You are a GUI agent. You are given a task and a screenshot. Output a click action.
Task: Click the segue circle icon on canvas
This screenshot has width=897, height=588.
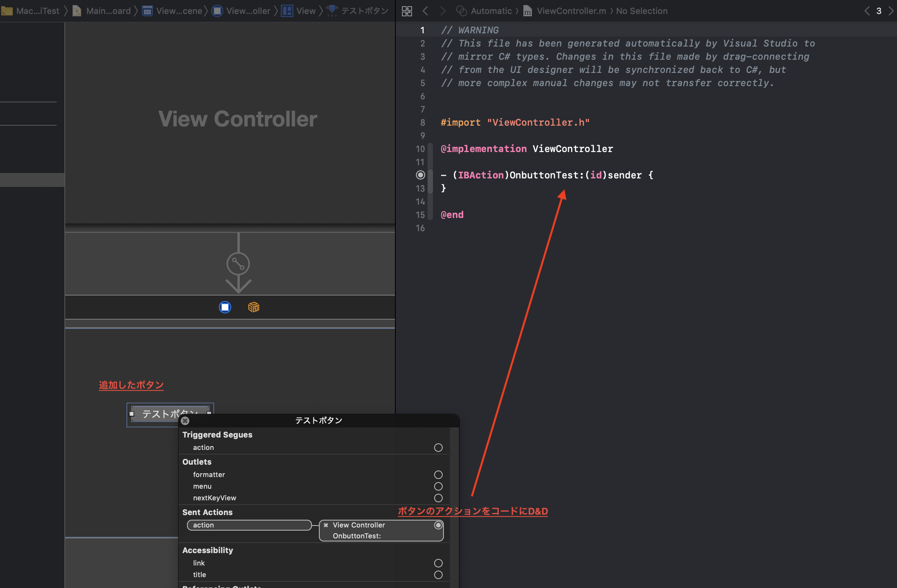[238, 264]
